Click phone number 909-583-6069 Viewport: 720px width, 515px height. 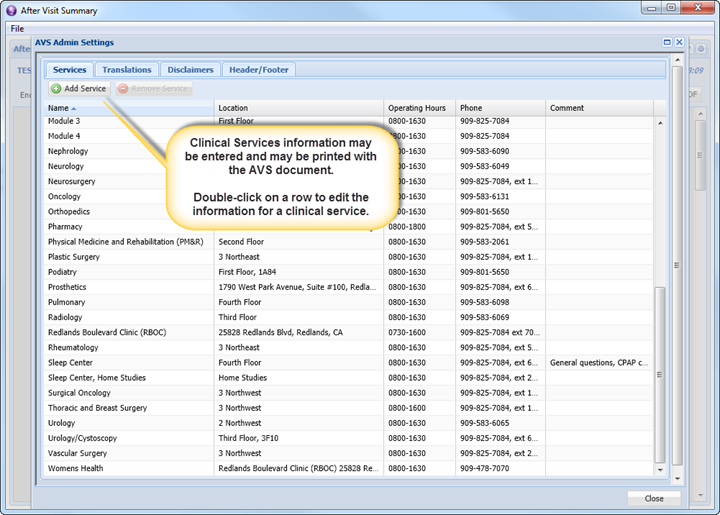501,318
